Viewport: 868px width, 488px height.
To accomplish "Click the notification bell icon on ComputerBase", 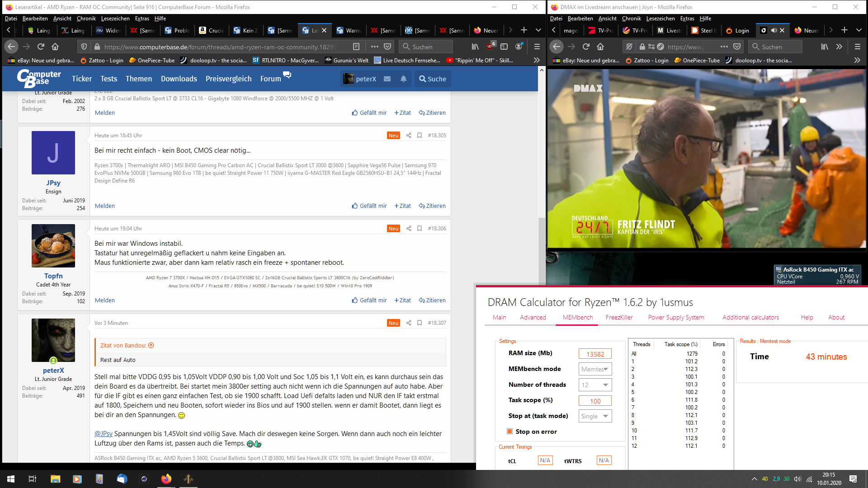I will coord(403,79).
